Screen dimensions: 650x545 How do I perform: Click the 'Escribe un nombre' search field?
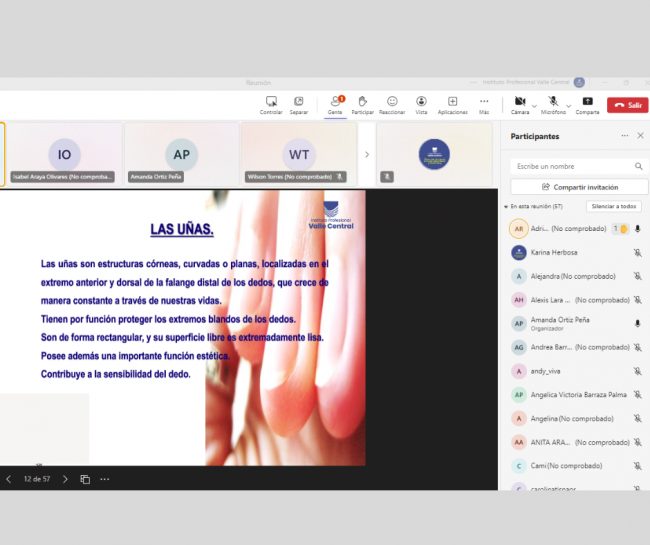click(x=570, y=166)
